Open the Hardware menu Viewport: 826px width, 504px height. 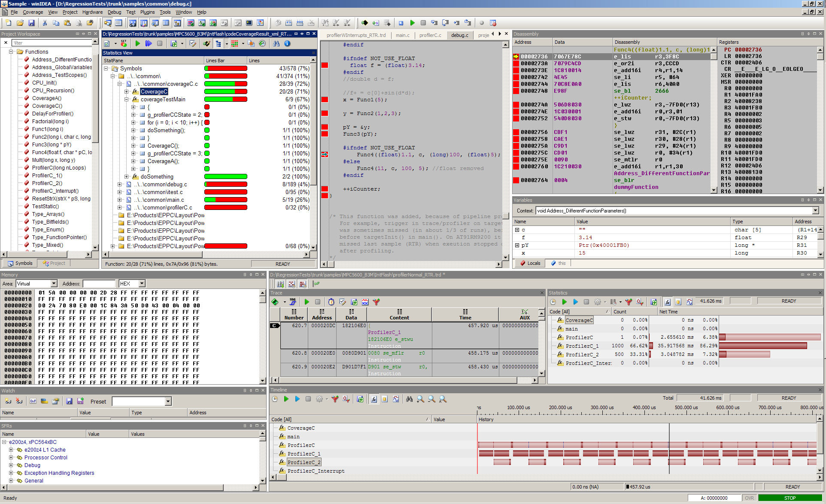pyautogui.click(x=92, y=12)
